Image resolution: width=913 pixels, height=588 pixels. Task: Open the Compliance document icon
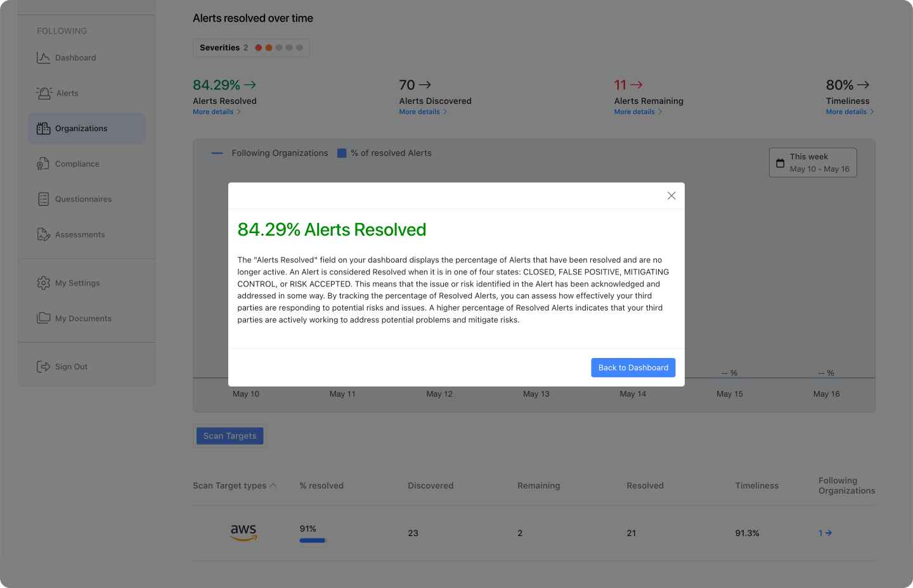click(43, 164)
